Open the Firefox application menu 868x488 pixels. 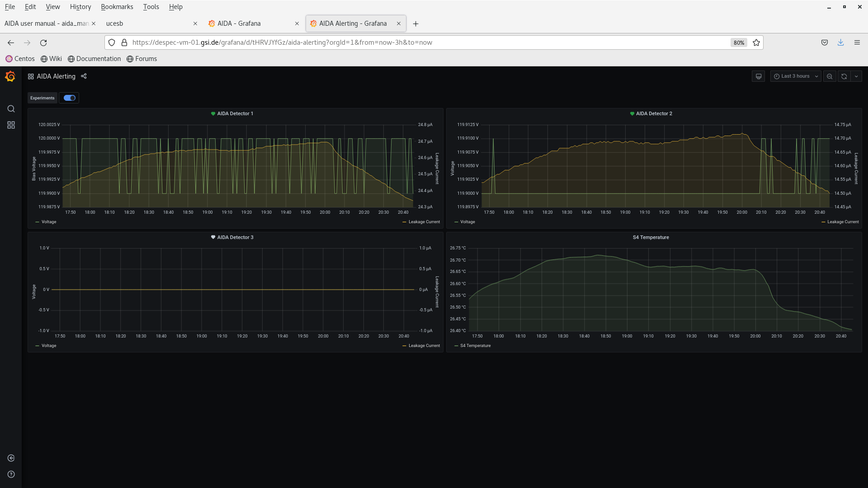pos(857,42)
